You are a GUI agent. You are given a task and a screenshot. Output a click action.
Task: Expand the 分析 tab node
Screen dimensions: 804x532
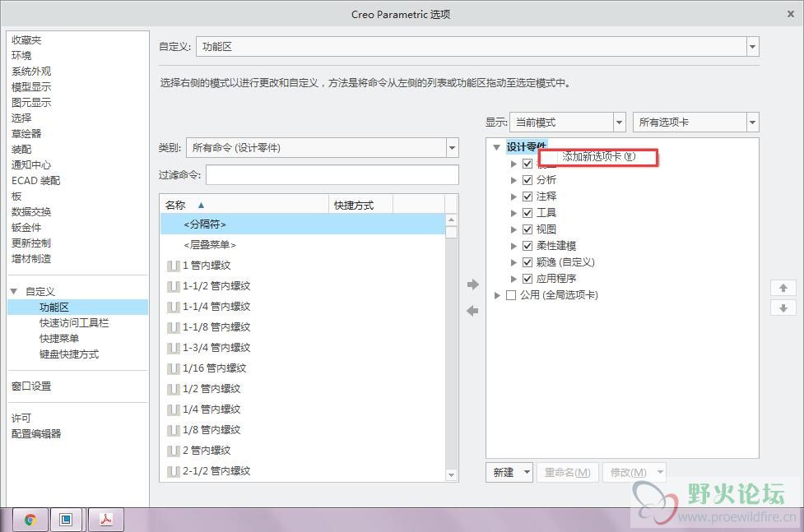pyautogui.click(x=514, y=180)
